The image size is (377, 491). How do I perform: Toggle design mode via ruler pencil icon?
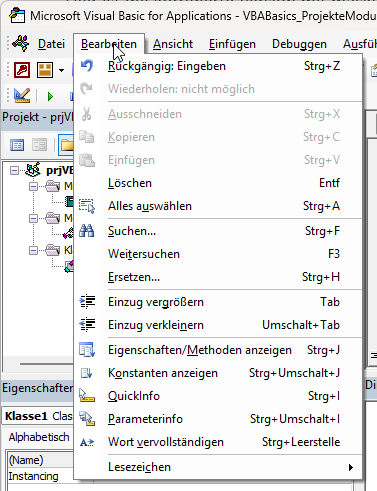pos(22,96)
